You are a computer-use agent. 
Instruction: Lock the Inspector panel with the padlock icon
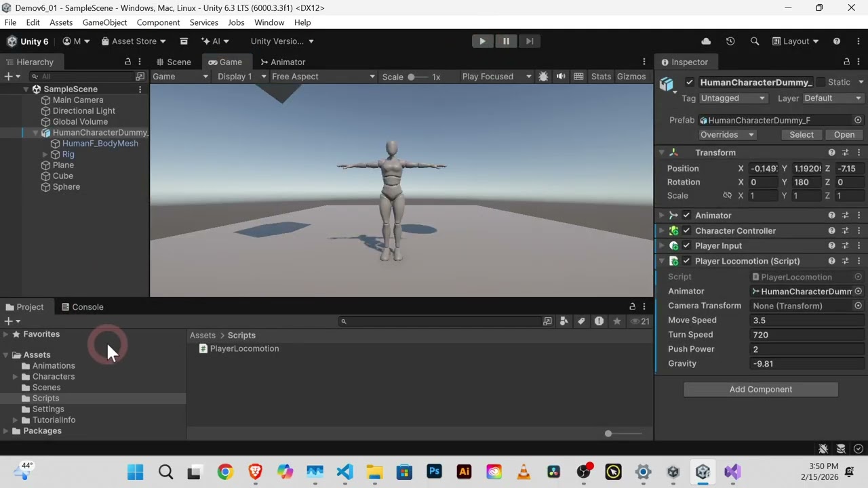point(847,62)
